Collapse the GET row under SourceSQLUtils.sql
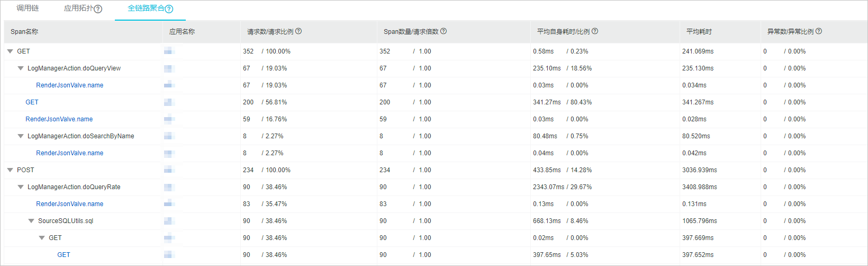Image resolution: width=868 pixels, height=266 pixels. click(42, 238)
